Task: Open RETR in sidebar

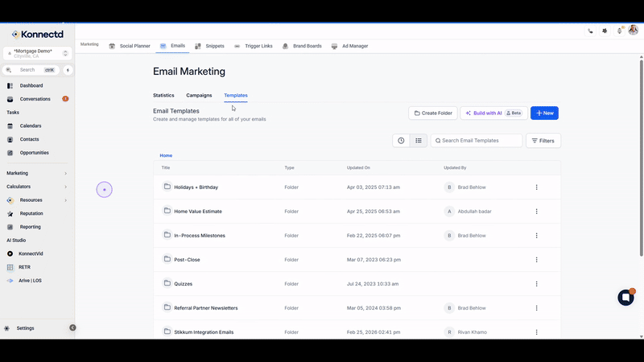Action: 24,267
